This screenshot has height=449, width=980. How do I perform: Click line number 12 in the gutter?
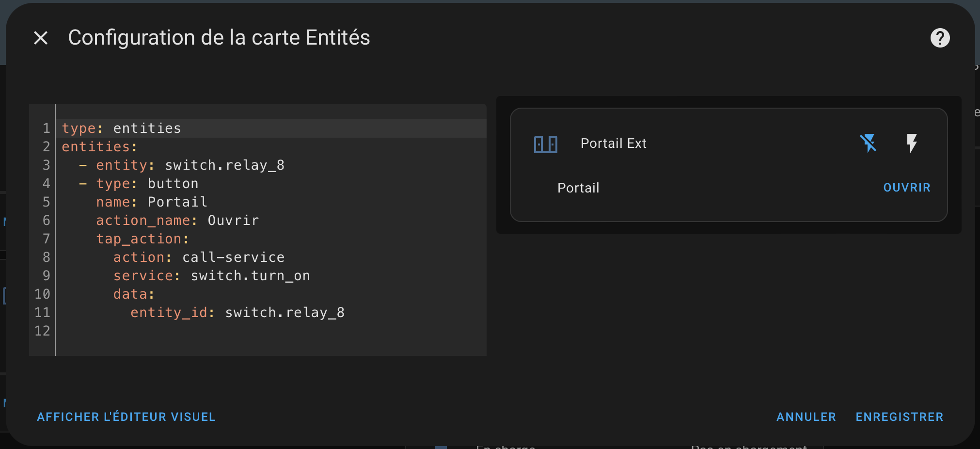tap(42, 331)
